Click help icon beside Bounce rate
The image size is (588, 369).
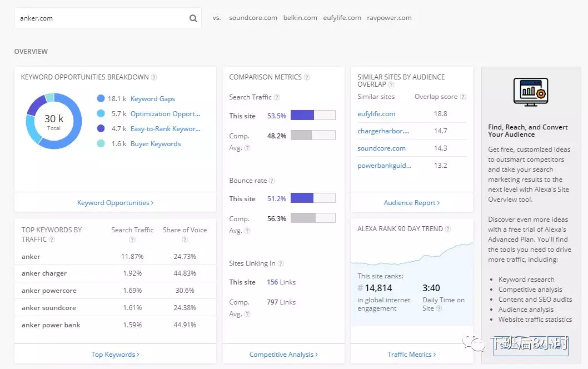(x=272, y=181)
